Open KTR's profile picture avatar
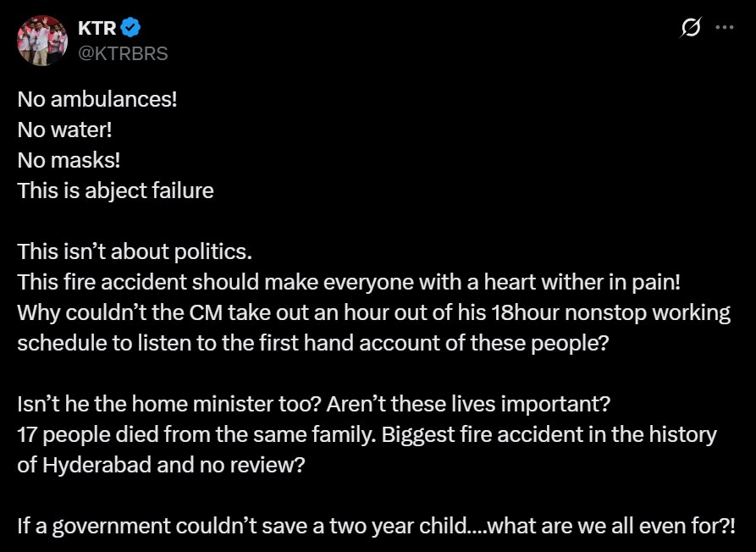This screenshot has height=552, width=756. (42, 40)
